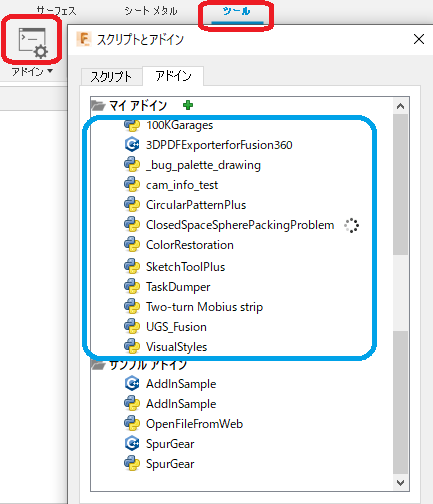Select Two-turn Mobius strip add-in name
Image resolution: width=433 pixels, height=504 pixels.
204,307
